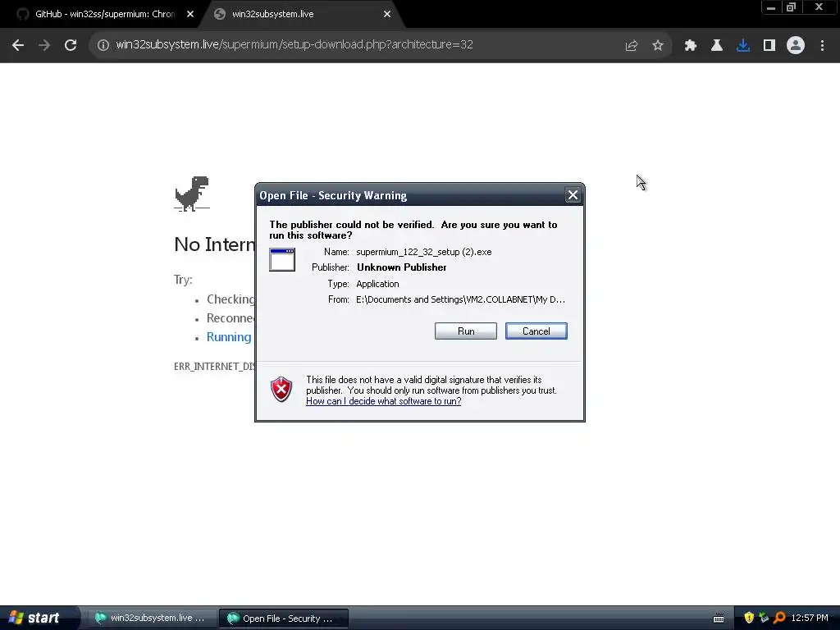Click the 'No Intern' error heading
Screen dimensions: 840x630
click(215, 244)
